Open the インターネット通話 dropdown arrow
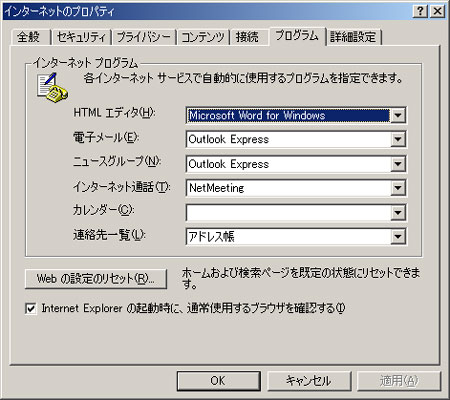This screenshot has width=450, height=400. (x=398, y=188)
